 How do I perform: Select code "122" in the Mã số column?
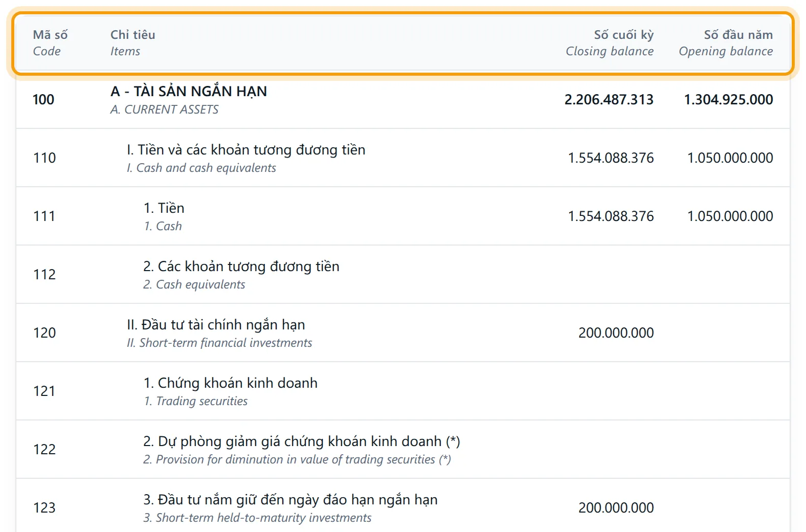pos(44,449)
